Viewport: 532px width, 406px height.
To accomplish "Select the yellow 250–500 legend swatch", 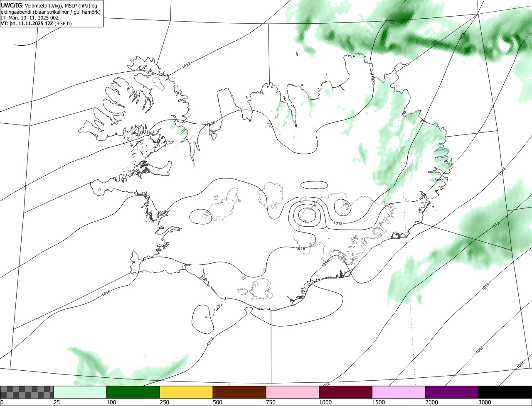I will pos(186,392).
